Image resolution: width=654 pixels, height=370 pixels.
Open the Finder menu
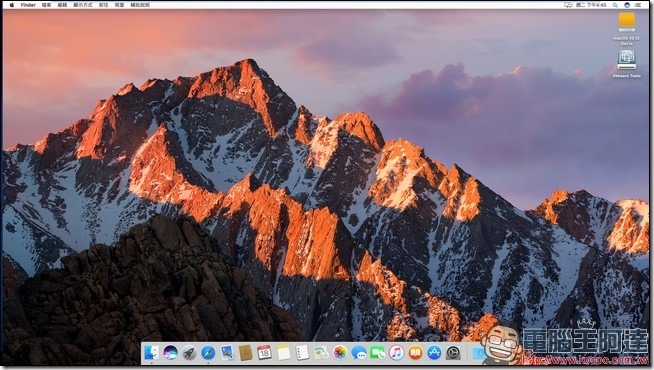[28, 5]
